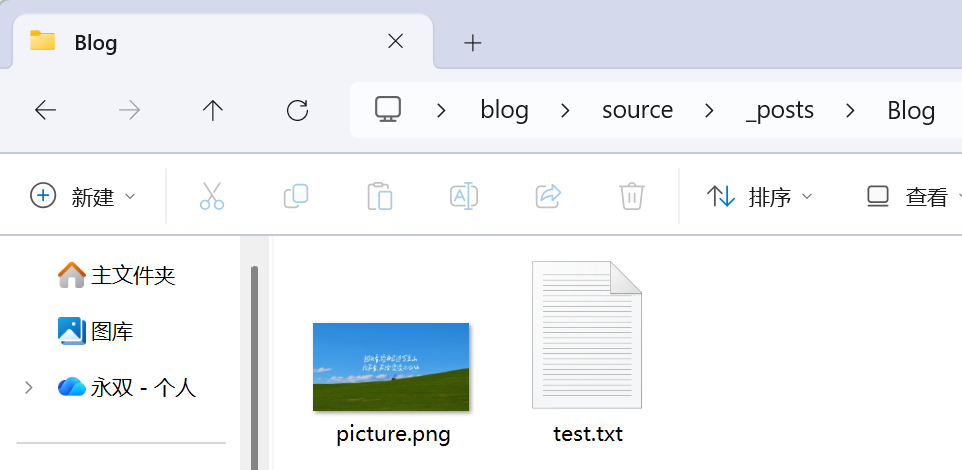Click the Rename icon in toolbar
Screen dimensions: 962x470
tap(463, 196)
